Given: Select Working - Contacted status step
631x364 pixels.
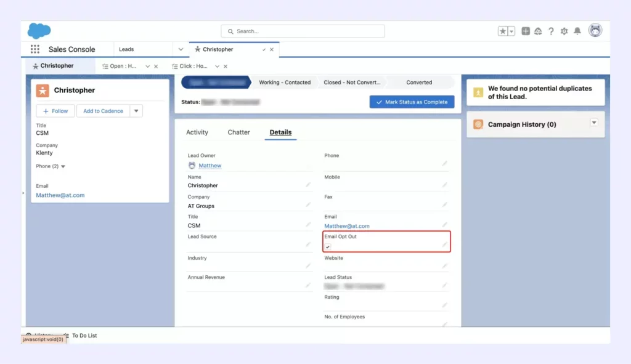Looking at the screenshot, I should 285,83.
